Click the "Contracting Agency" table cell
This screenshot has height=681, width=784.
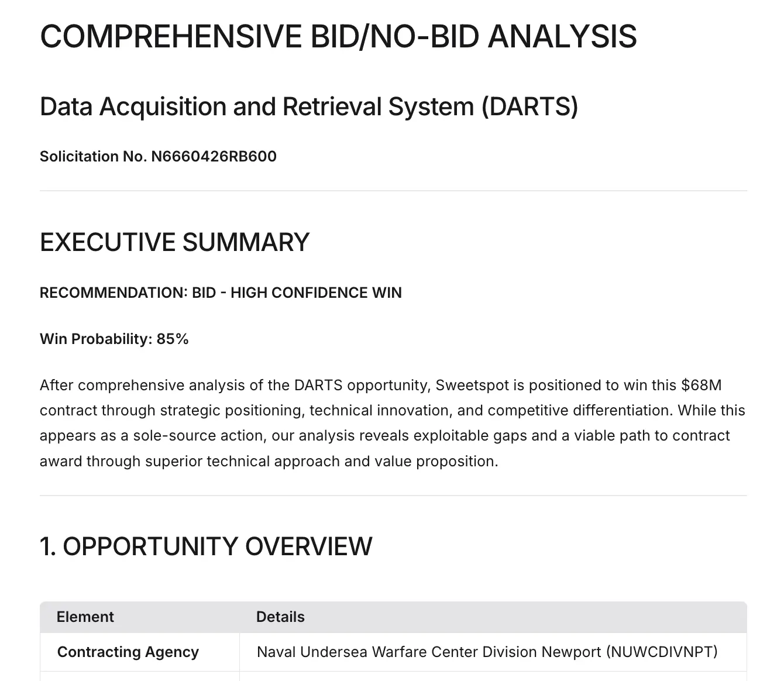128,652
